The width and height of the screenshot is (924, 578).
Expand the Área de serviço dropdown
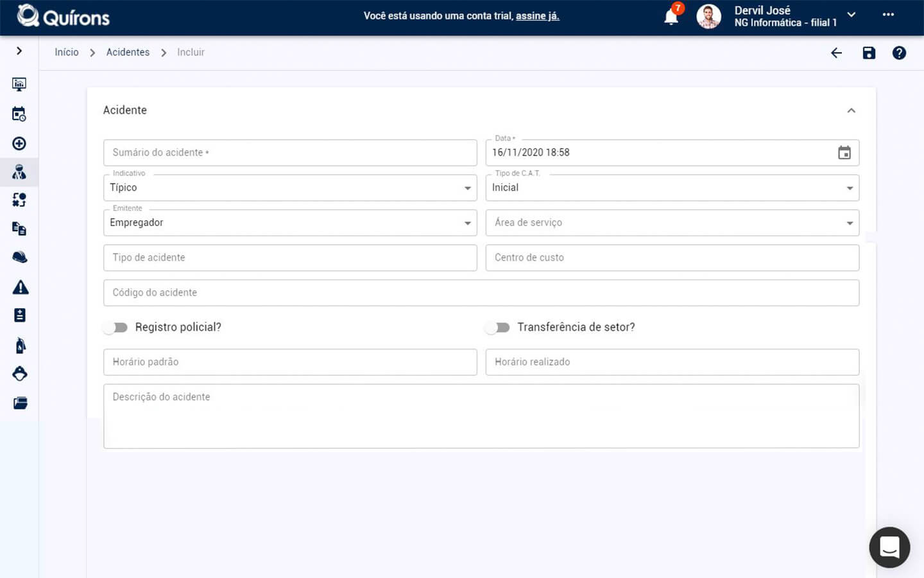(672, 223)
